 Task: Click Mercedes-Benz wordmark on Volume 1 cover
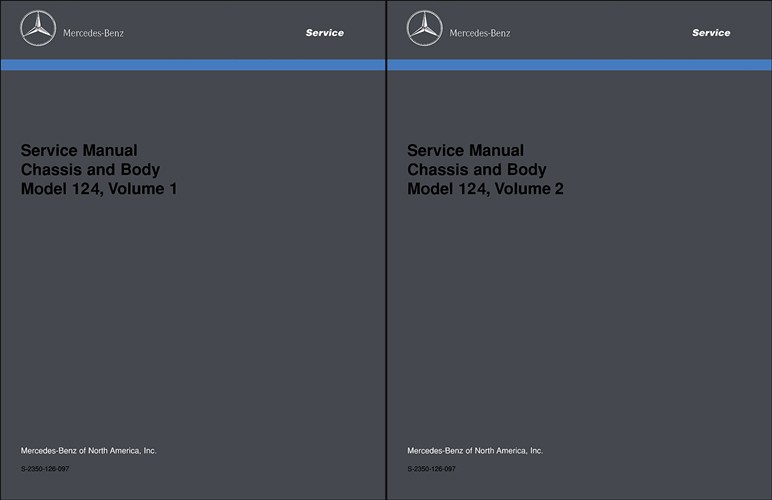click(94, 33)
